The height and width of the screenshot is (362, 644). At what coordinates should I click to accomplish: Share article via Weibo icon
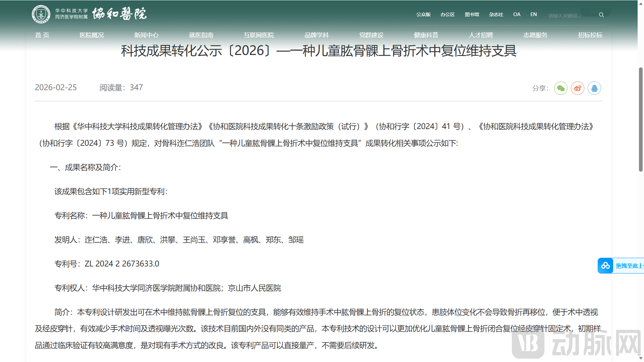click(x=577, y=88)
